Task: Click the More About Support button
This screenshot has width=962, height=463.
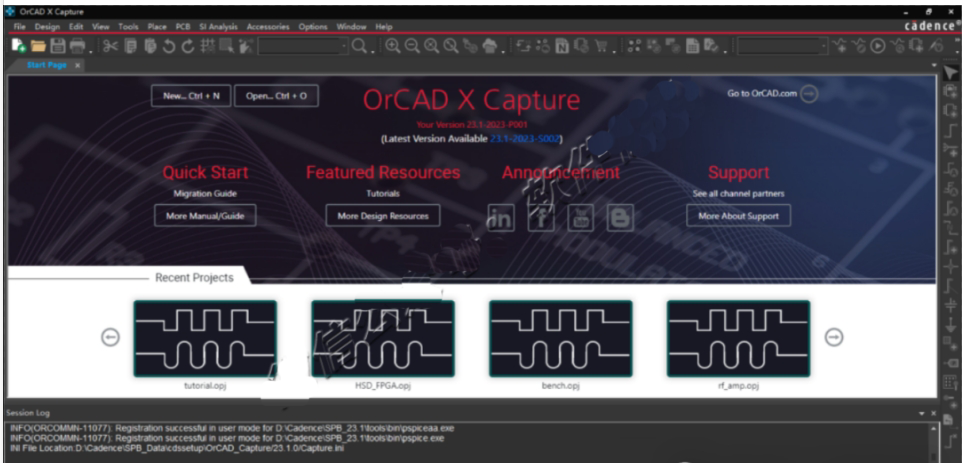Action: [x=739, y=216]
